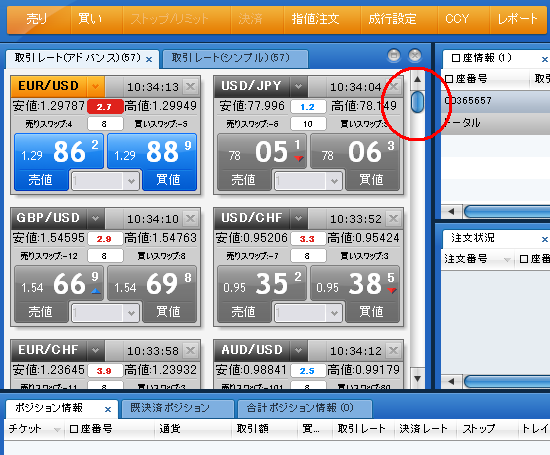
Task: Click the ストップ column header
Action: (487, 429)
